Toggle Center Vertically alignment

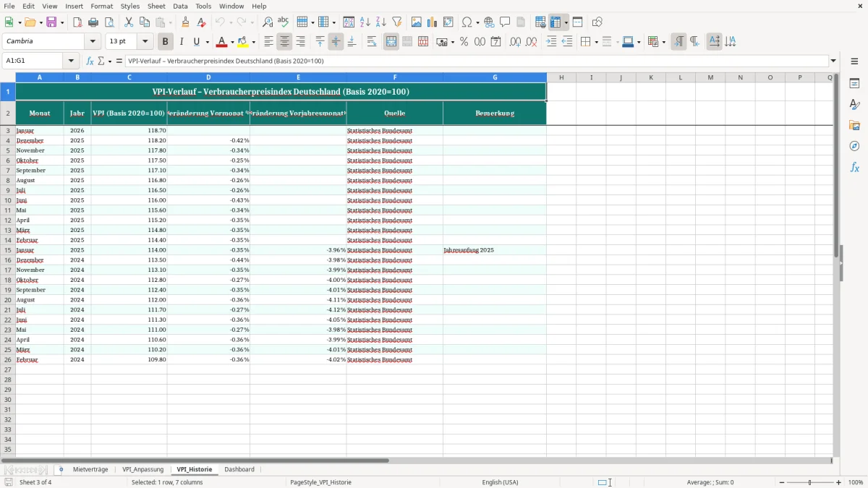tap(336, 42)
